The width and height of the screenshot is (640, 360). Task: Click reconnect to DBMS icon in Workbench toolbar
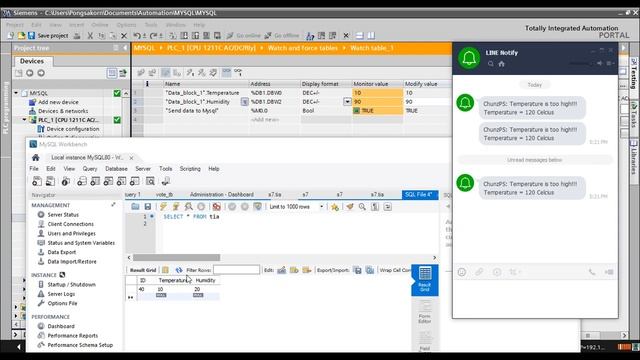166,181
